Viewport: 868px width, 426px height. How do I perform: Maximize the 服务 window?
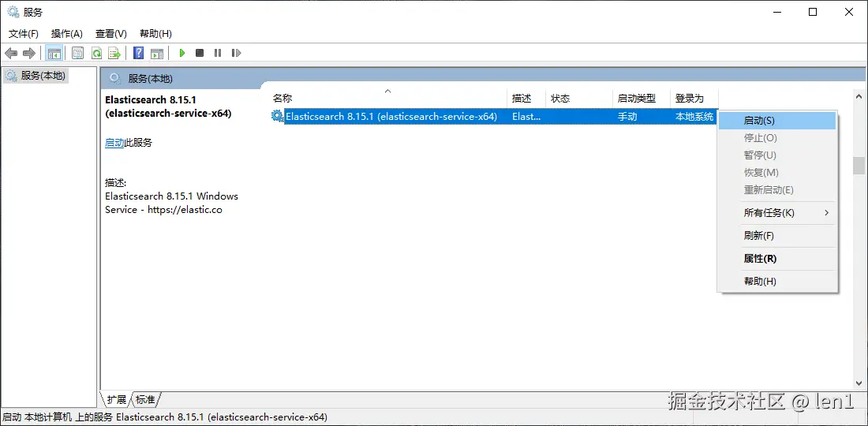(813, 12)
